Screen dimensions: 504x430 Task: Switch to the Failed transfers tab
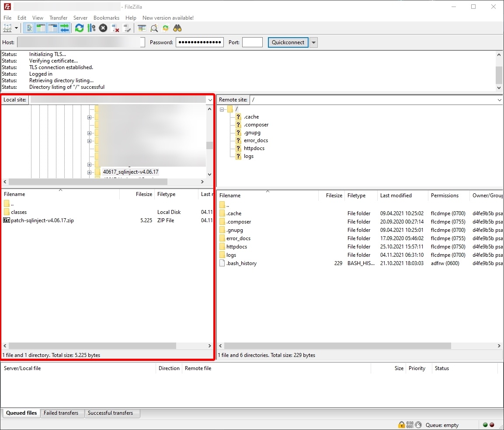(61, 413)
